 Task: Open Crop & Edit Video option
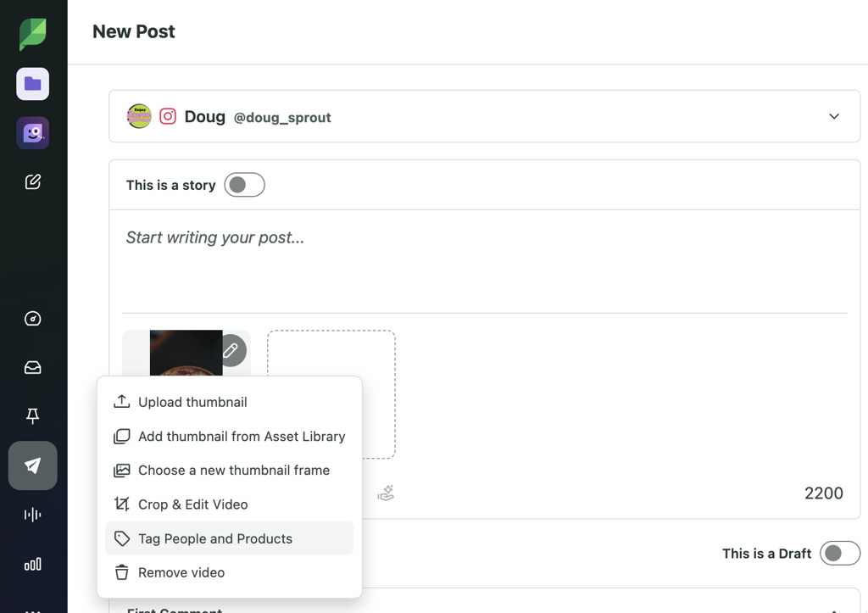point(229,504)
